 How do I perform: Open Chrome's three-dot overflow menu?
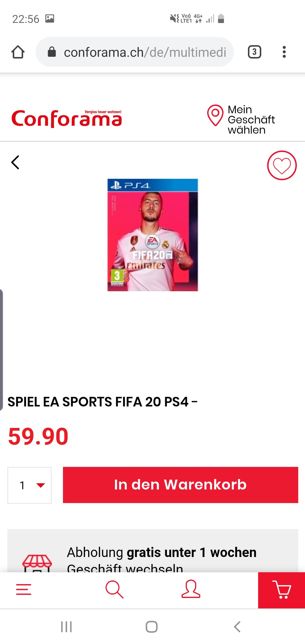pyautogui.click(x=284, y=52)
